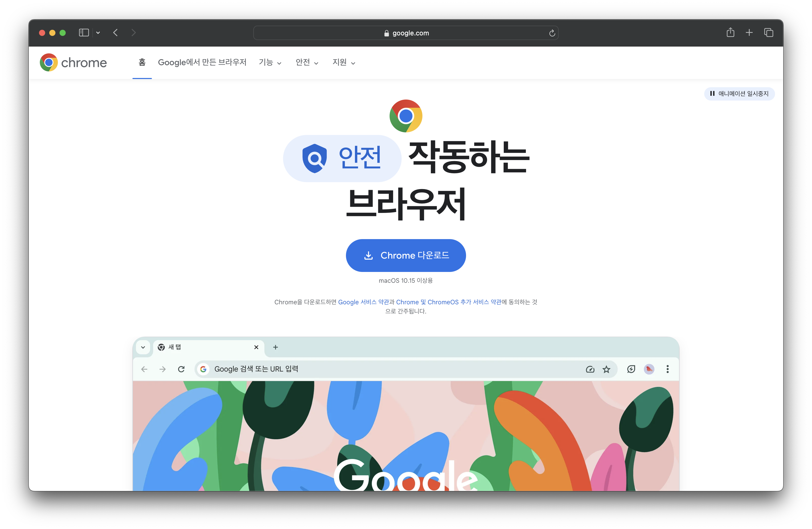The width and height of the screenshot is (812, 529).
Task: Click the 안전 pill in headline
Action: click(342, 158)
